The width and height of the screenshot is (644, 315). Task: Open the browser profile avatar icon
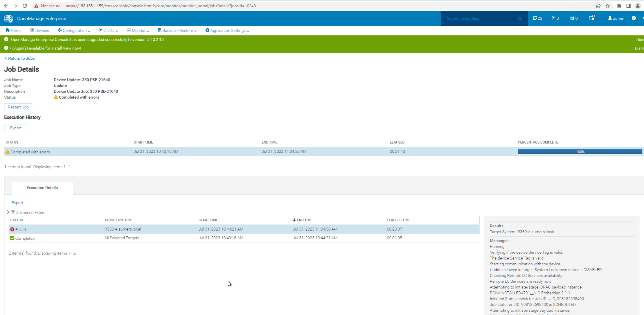(x=638, y=6)
